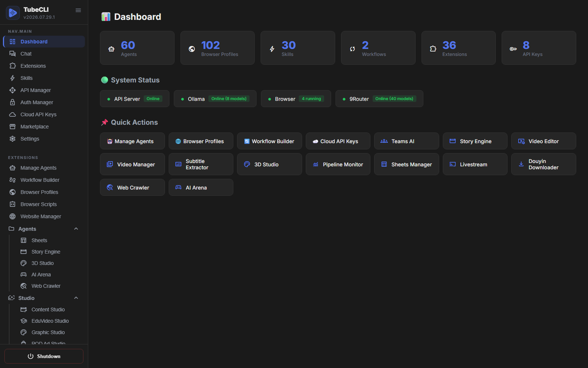
Task: Click Cloud API Keys quick action
Action: tap(338, 141)
